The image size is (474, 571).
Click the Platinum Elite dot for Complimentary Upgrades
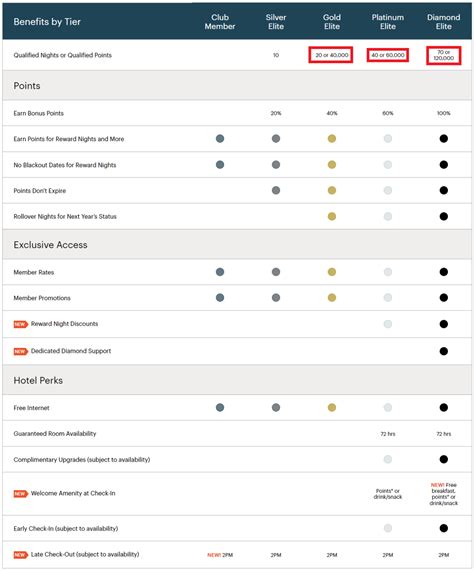(x=388, y=459)
